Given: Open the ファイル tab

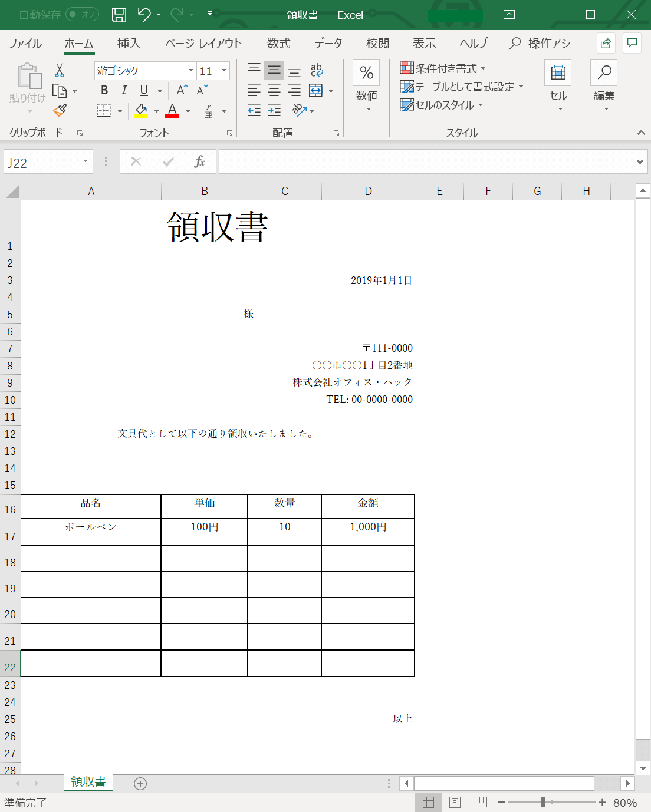Looking at the screenshot, I should (25, 43).
